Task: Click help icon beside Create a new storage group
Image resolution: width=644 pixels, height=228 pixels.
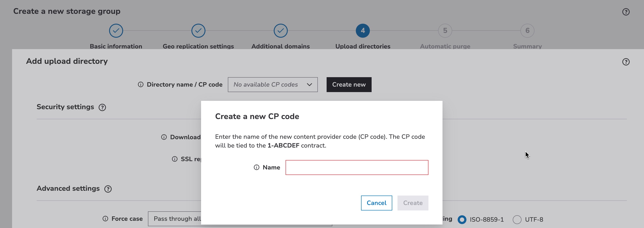Action: (x=626, y=12)
